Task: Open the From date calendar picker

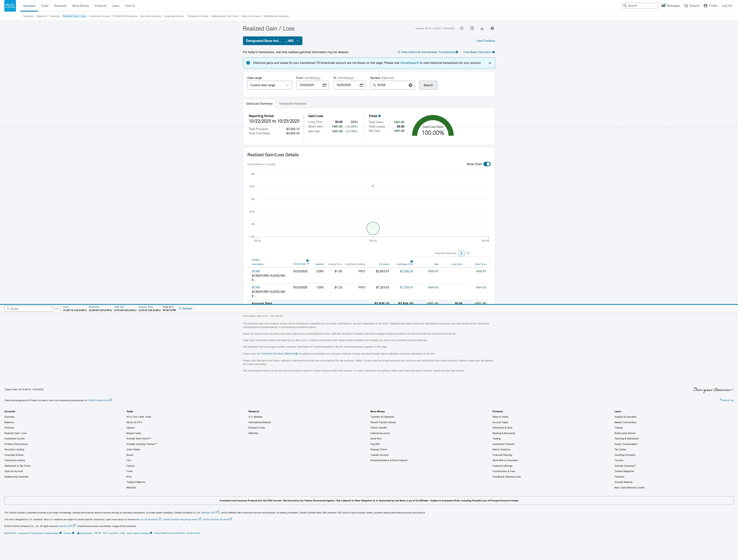Action: click(x=324, y=85)
